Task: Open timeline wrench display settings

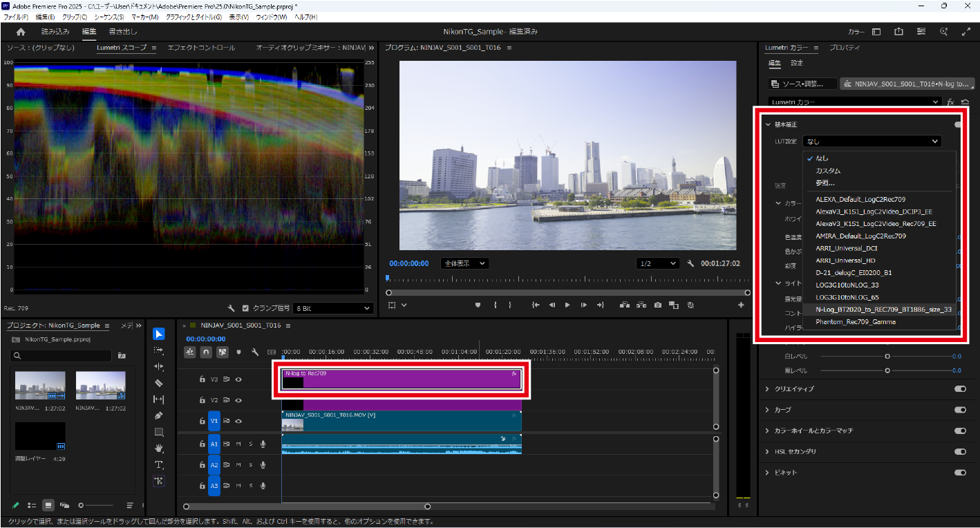Action: click(255, 352)
